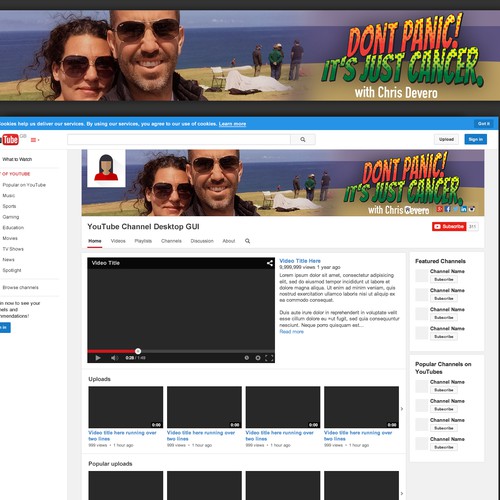
Task: Select Spotlight in the sidebar
Action: 12,270
